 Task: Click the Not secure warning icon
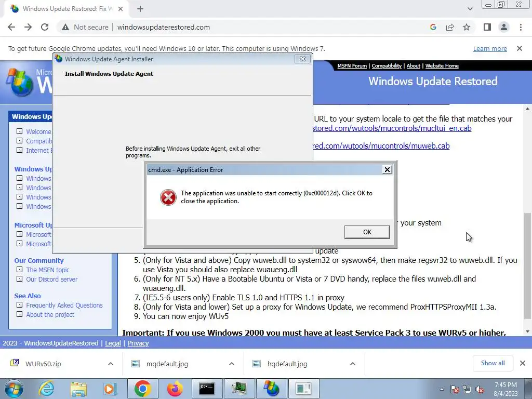coord(65,27)
